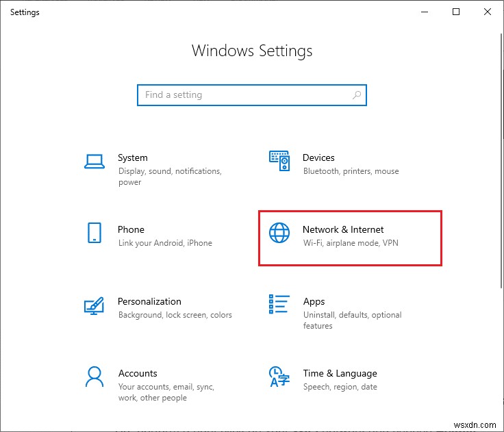The width and height of the screenshot is (504, 432).
Task: Click 'Bluetooth, printers, mouse' description
Action: coord(351,171)
